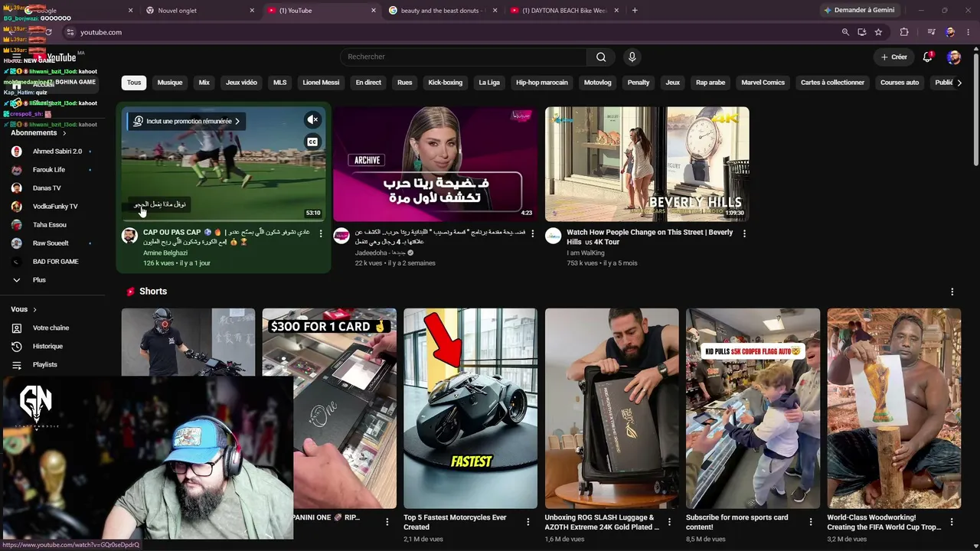Open options menu for CAP OU PAS CAP video
The image size is (980, 551).
(x=321, y=233)
